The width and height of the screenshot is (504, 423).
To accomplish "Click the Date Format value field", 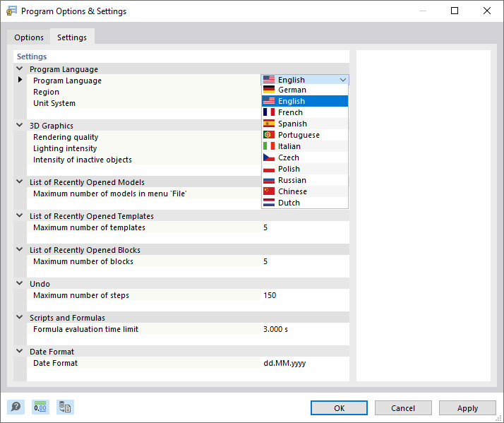I will 304,363.
